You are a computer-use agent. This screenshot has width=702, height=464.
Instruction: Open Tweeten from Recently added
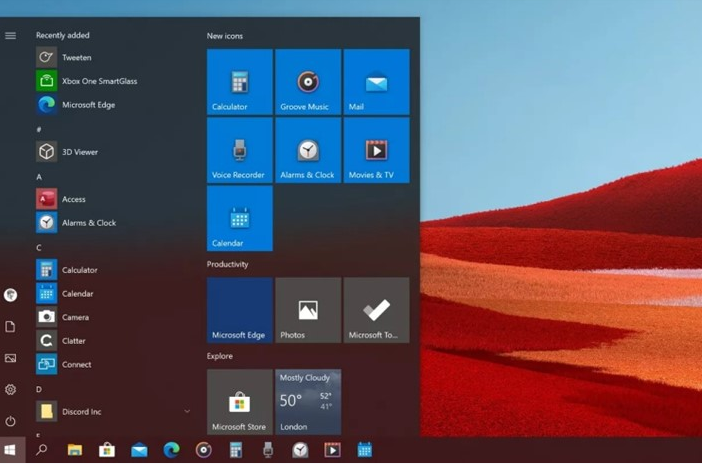coord(112,57)
